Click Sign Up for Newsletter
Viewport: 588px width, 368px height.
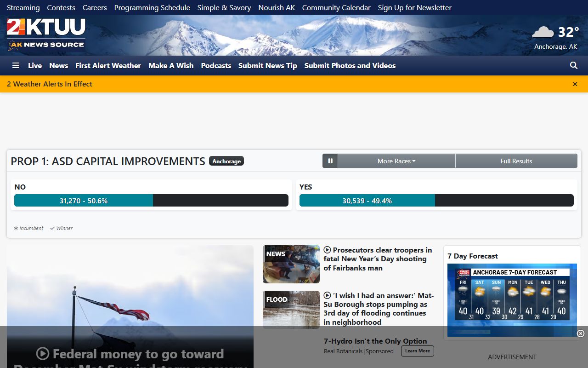[415, 7]
